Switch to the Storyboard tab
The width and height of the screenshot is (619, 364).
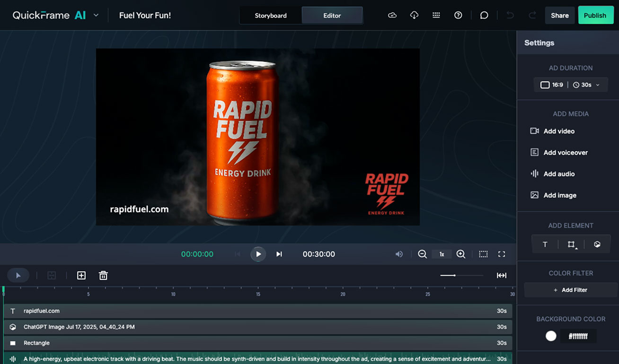(x=271, y=16)
